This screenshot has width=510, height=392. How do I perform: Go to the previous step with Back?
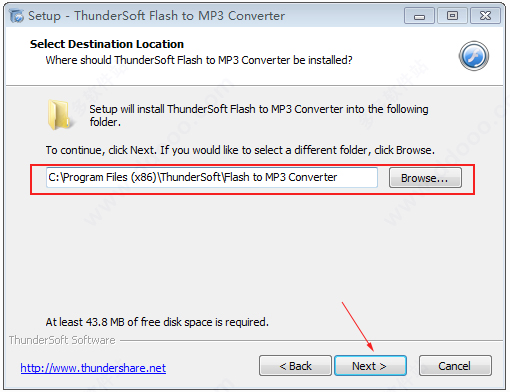click(295, 366)
